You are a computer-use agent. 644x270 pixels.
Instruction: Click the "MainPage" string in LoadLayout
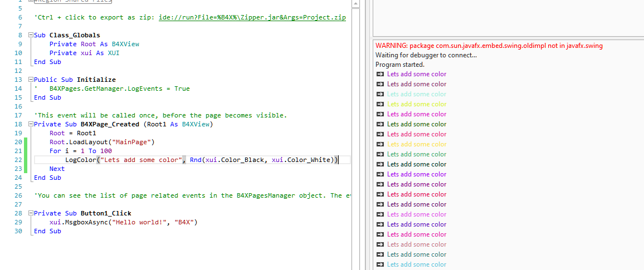coord(131,142)
